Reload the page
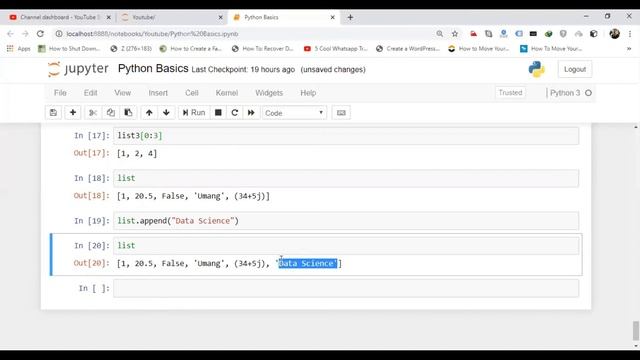Viewport: 640px width, 360px height. pyautogui.click(x=40, y=34)
